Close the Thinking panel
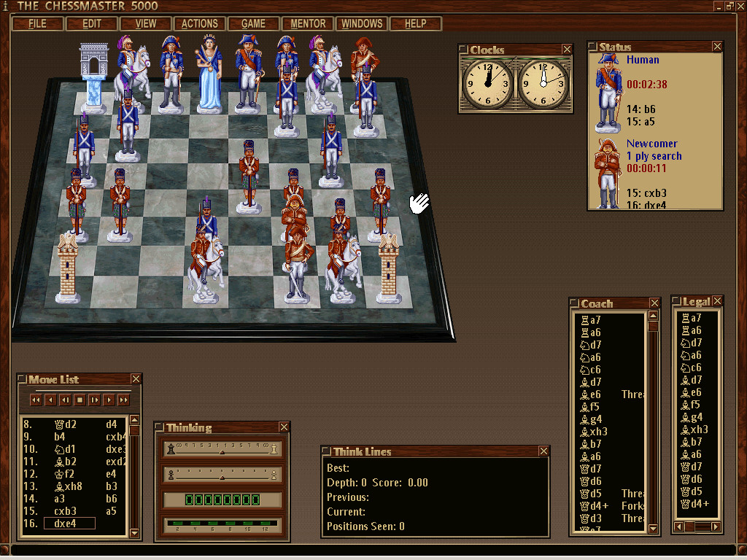The image size is (747, 560). coord(284,427)
